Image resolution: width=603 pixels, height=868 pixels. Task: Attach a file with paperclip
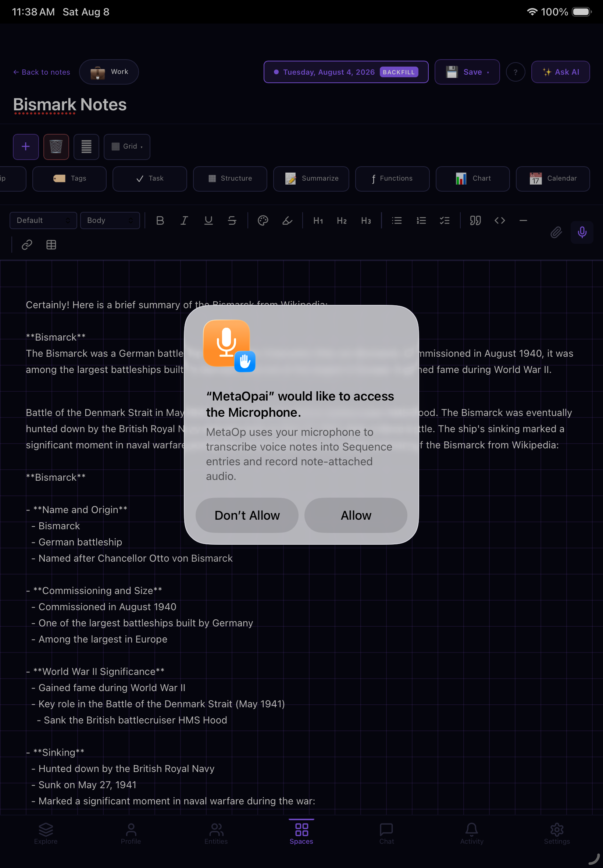[x=556, y=232]
